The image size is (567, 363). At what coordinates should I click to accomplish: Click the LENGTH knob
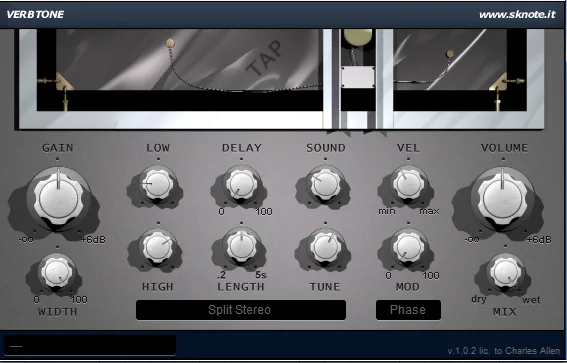[x=241, y=247]
